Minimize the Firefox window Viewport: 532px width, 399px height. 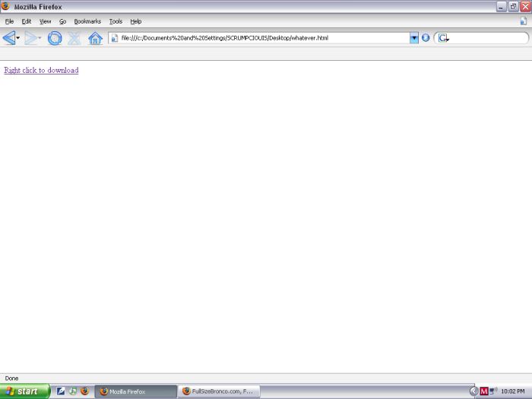502,6
